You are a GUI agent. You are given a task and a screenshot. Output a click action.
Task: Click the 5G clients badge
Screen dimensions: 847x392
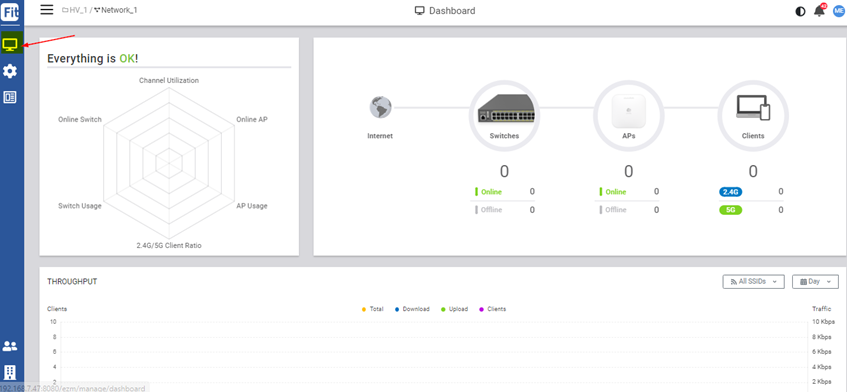(x=730, y=210)
